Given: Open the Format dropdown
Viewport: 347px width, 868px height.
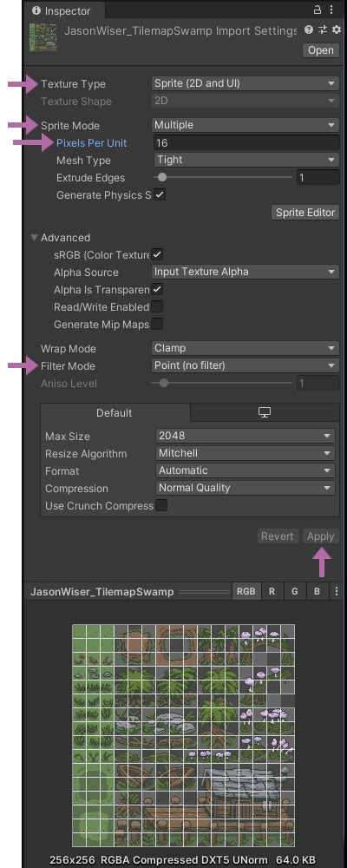Looking at the screenshot, I should (x=246, y=470).
